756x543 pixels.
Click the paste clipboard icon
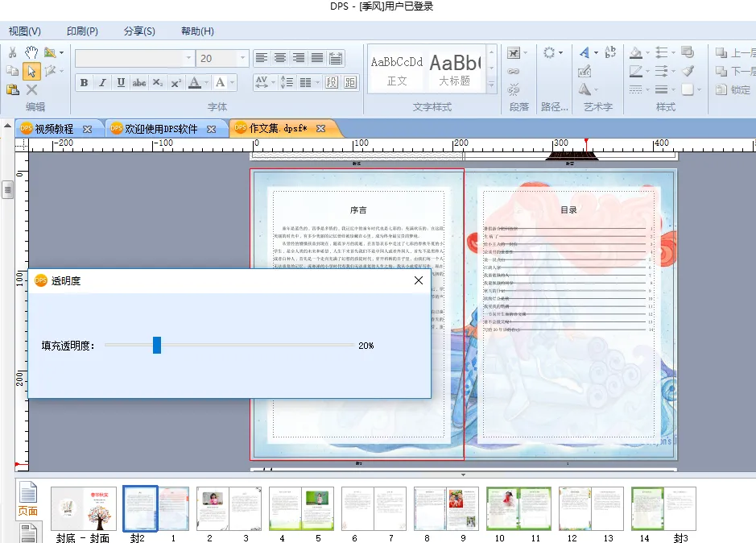click(x=12, y=89)
